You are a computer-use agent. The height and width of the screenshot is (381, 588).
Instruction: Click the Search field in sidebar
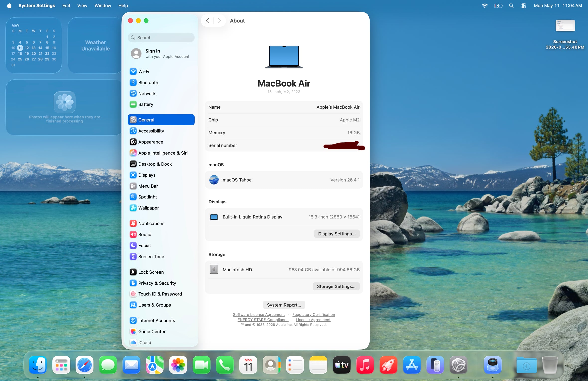click(x=161, y=38)
